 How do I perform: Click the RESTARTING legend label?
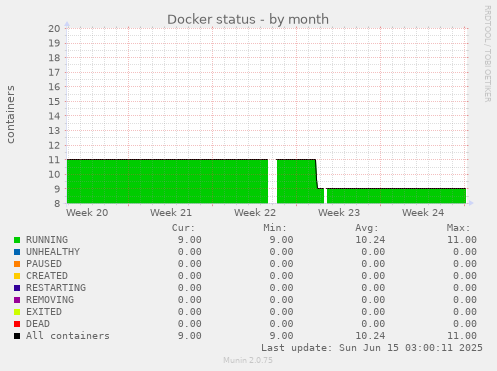pyautogui.click(x=56, y=288)
